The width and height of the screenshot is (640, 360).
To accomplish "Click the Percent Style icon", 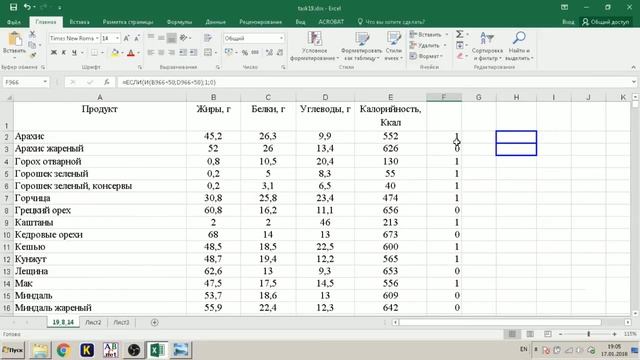I will pyautogui.click(x=244, y=52).
